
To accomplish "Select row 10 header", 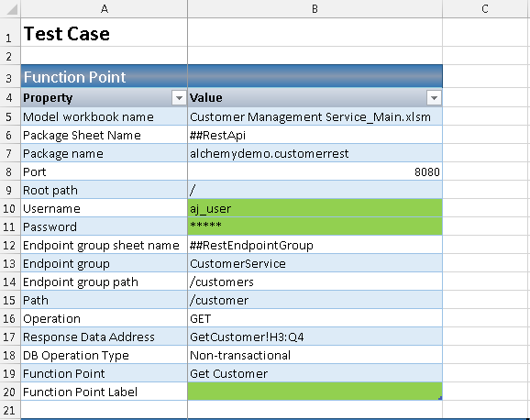I will [x=9, y=208].
